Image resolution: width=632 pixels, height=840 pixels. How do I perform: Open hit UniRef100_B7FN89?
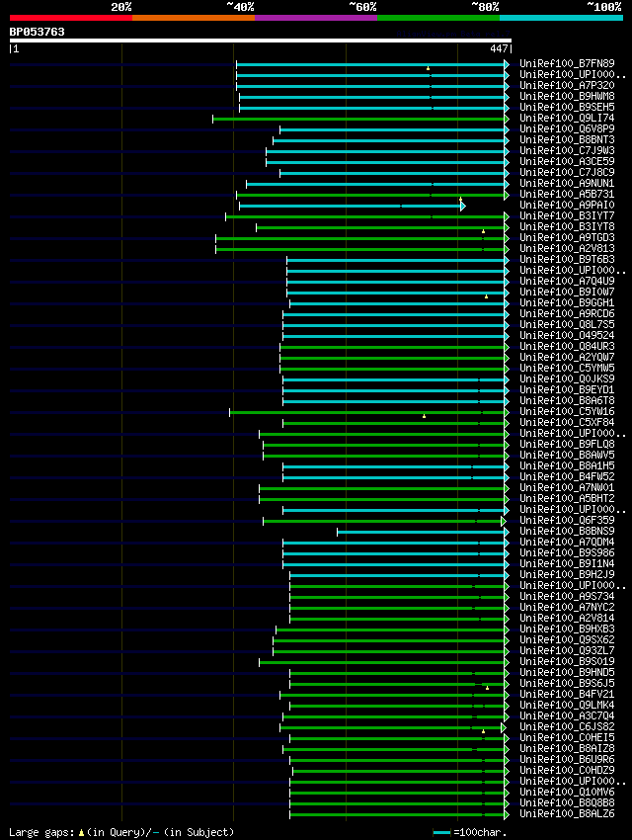click(x=567, y=63)
